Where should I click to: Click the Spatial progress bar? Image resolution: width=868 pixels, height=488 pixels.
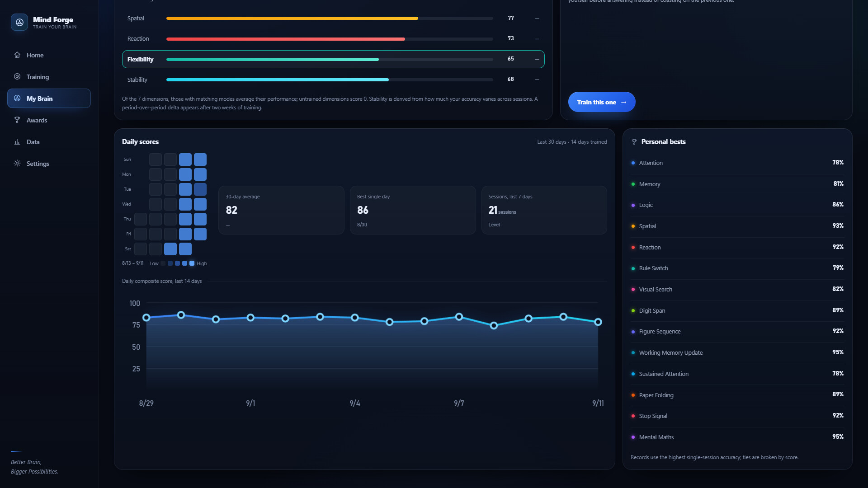[330, 19]
